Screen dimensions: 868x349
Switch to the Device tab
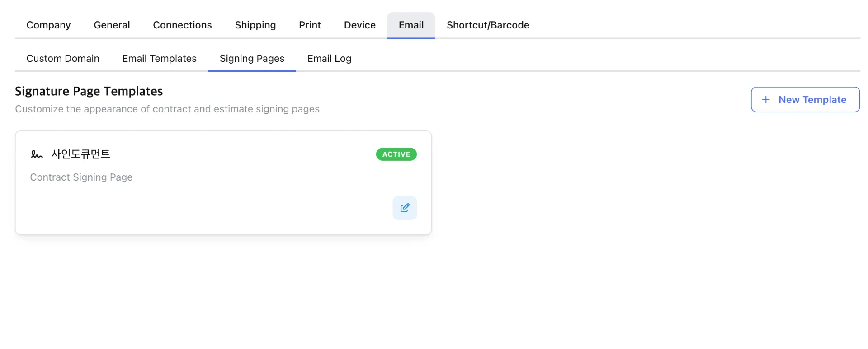359,25
